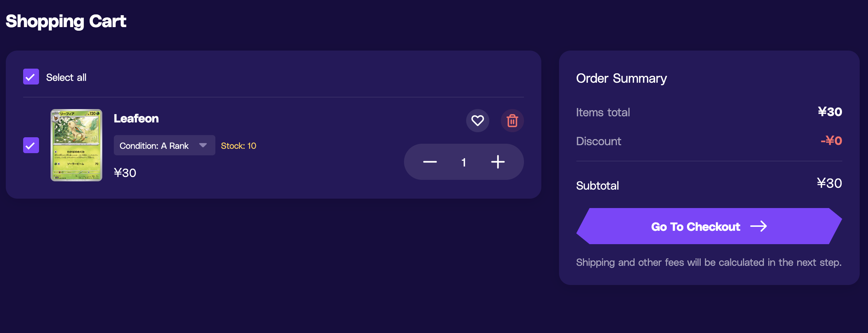This screenshot has width=868, height=333.
Task: Click the Select all label text
Action: [x=66, y=77]
